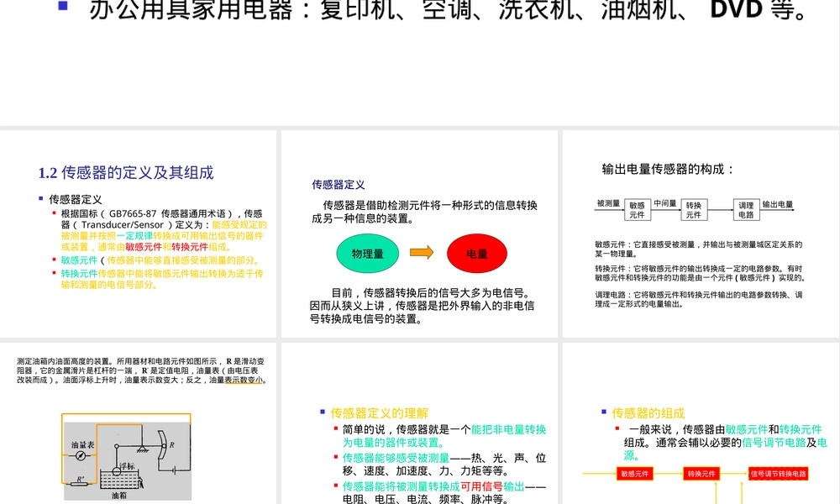Image resolution: width=840 pixels, height=504 pixels.
Task: Click the top slide text 办公用具家用电器
Action: pyautogui.click(x=192, y=9)
